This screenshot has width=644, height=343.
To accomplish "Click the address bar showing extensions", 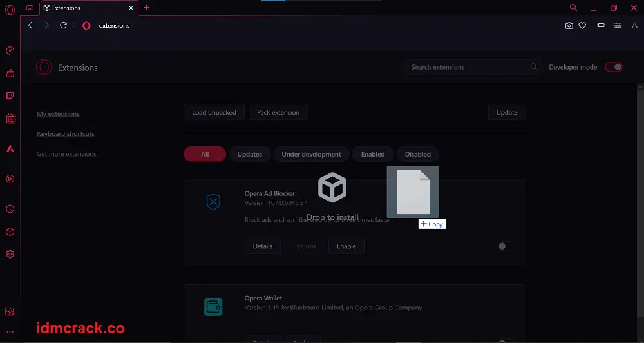I will coord(114,26).
